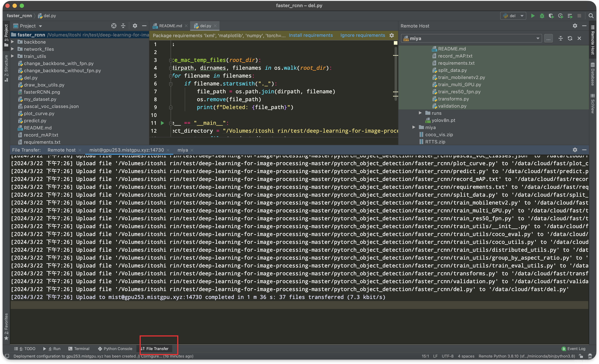
Task: Start debugging with the bug icon
Action: [542, 16]
